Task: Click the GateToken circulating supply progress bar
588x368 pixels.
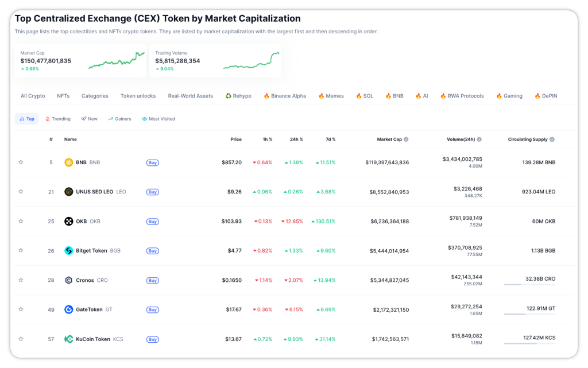Action: (x=529, y=314)
